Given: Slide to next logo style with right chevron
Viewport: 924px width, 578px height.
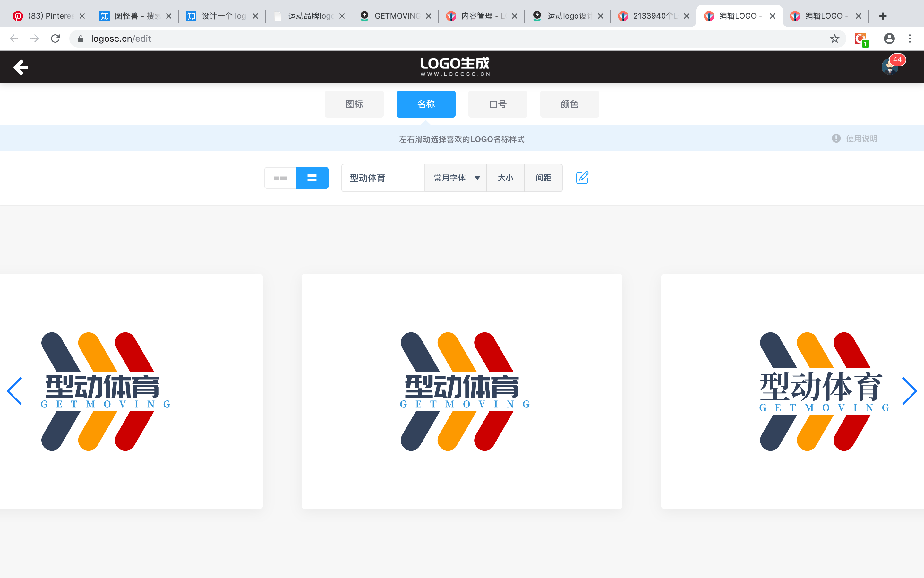Looking at the screenshot, I should [910, 391].
